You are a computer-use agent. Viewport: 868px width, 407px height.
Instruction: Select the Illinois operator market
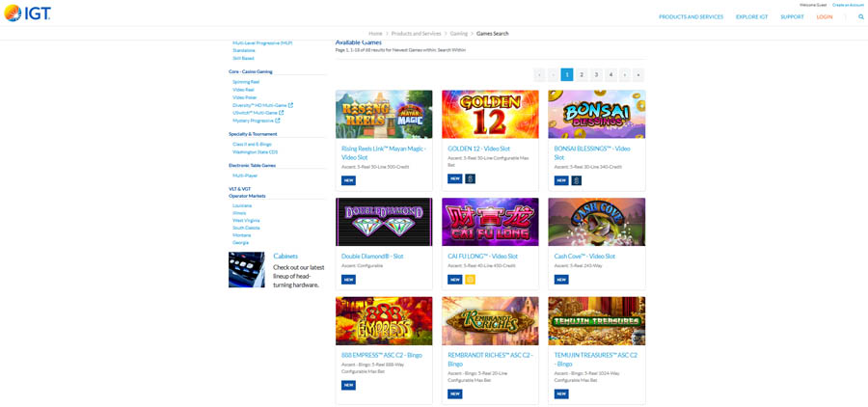click(x=240, y=212)
